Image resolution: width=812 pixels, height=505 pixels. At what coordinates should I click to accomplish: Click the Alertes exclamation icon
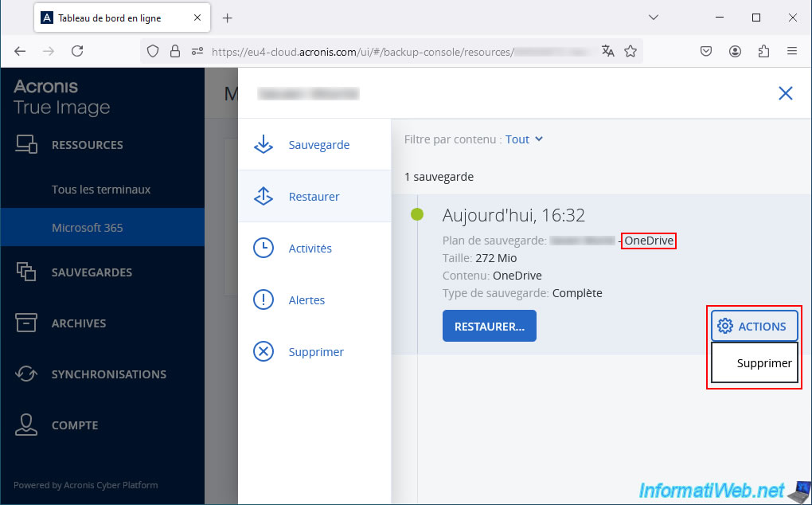coord(263,299)
